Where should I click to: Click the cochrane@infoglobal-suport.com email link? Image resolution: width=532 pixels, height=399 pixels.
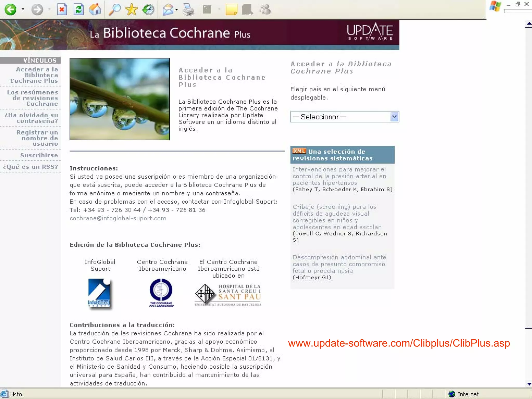pos(118,218)
